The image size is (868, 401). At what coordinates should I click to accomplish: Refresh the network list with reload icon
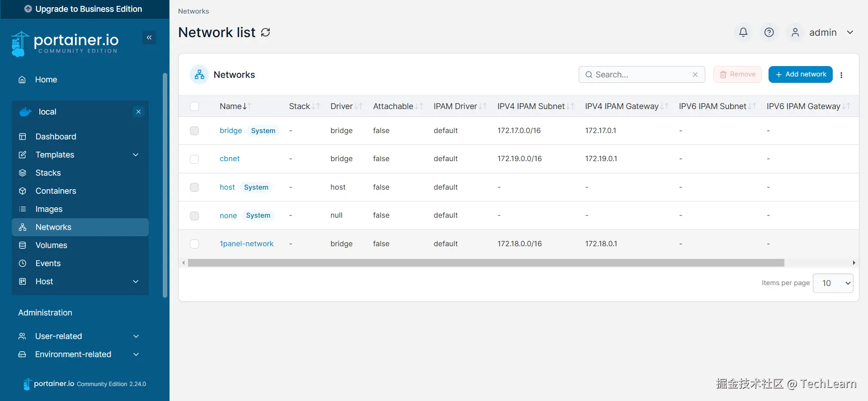(x=266, y=32)
